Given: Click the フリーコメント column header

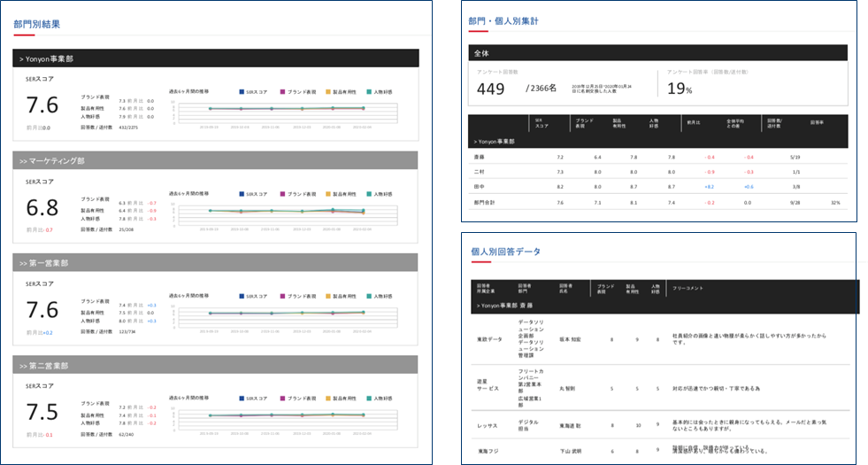Looking at the screenshot, I should [687, 288].
